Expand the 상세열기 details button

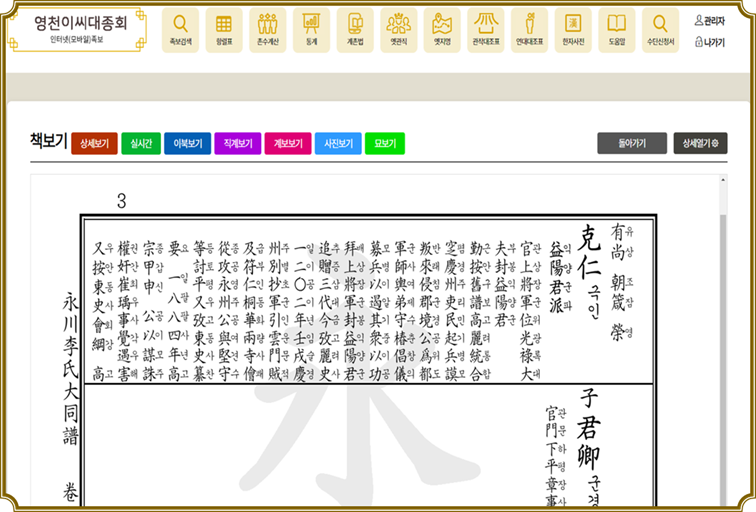pos(700,144)
